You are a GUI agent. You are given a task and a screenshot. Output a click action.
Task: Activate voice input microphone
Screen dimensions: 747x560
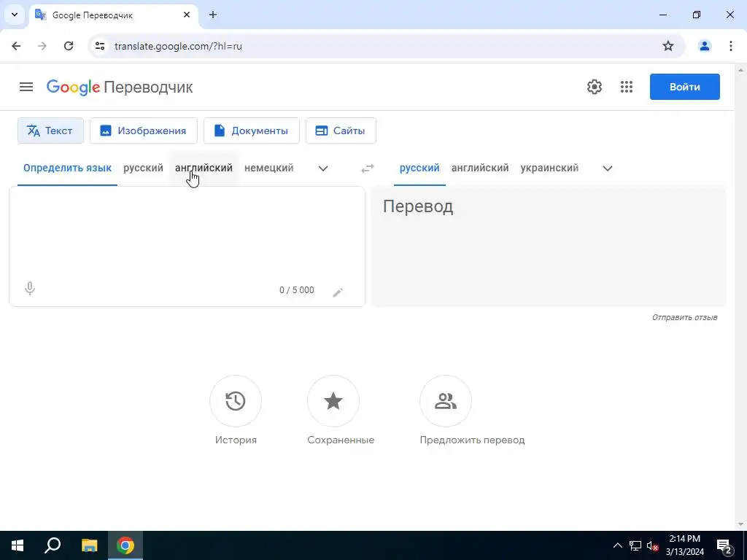[x=29, y=289]
